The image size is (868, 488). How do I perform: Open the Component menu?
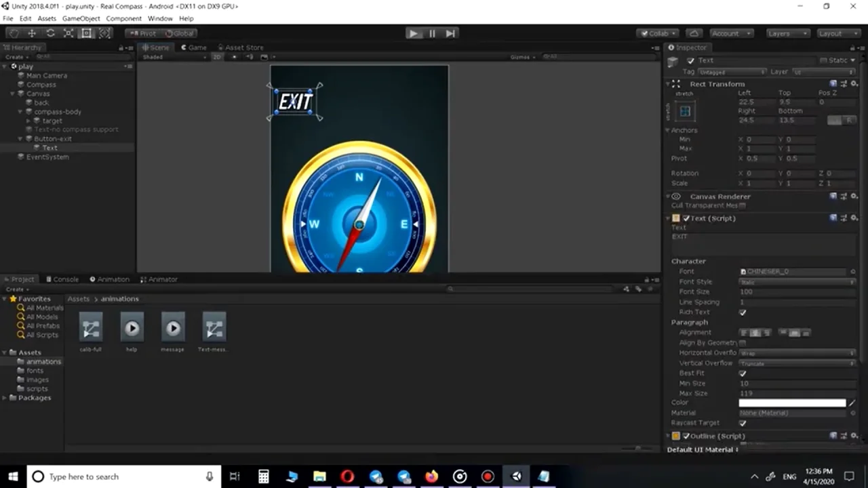123,18
